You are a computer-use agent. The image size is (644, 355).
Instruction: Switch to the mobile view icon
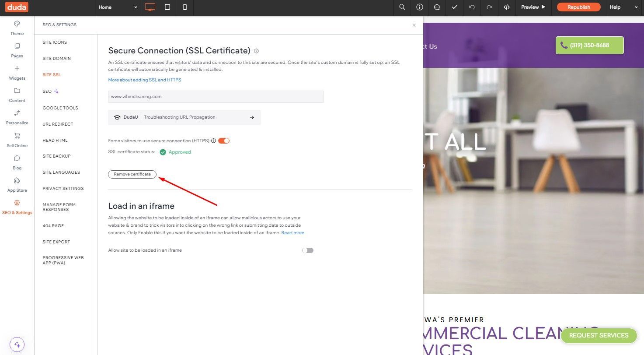click(185, 7)
